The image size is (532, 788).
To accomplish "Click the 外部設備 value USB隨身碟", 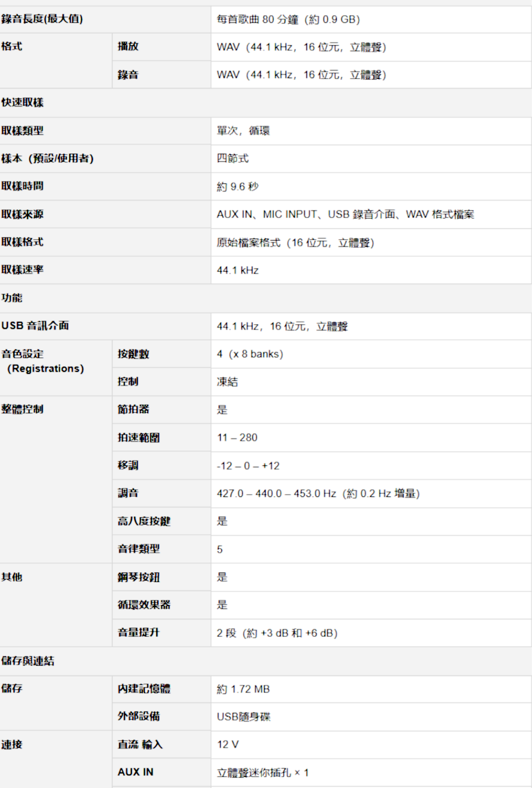I will 244,716.
